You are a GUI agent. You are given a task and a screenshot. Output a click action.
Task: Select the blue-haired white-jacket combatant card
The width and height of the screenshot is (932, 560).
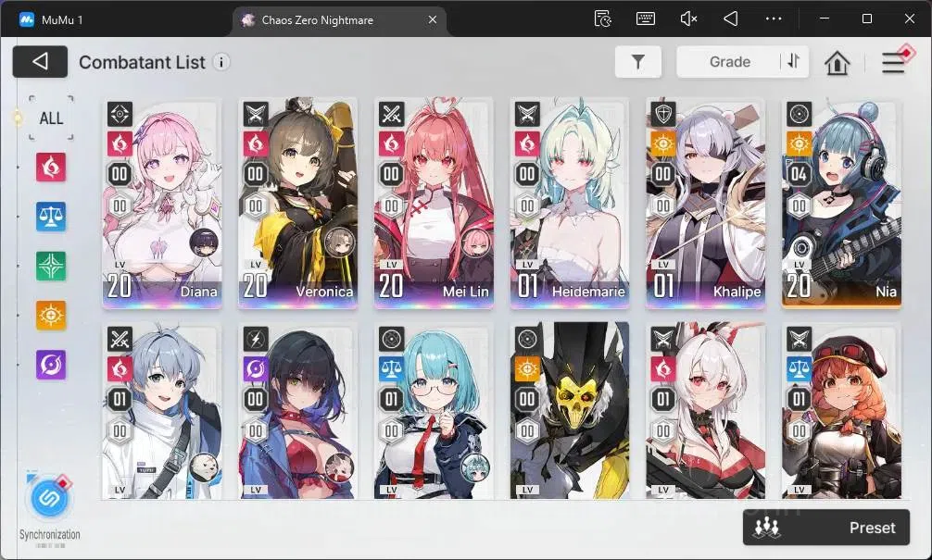tap(162, 411)
